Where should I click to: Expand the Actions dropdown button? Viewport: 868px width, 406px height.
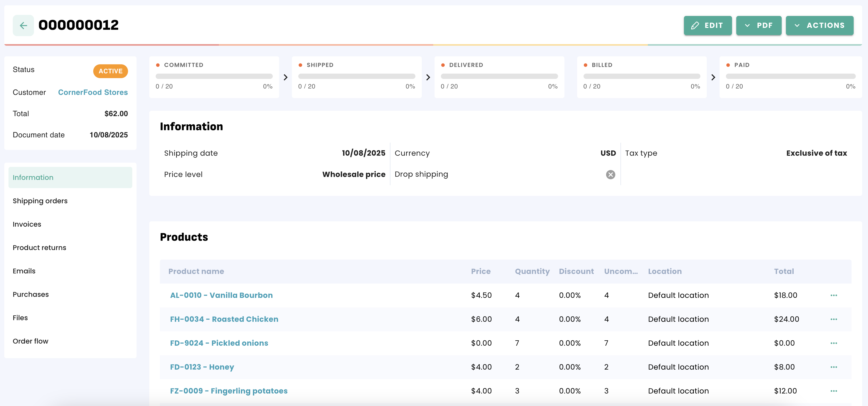(819, 25)
